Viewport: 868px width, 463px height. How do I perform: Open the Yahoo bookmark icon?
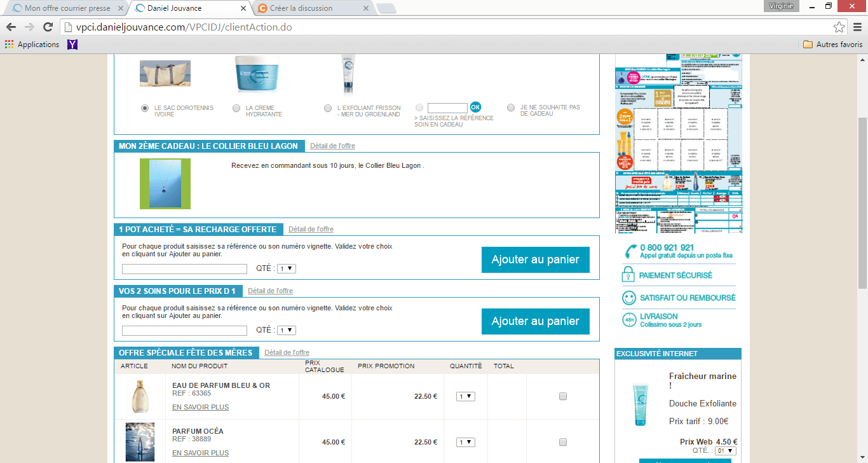click(x=72, y=45)
